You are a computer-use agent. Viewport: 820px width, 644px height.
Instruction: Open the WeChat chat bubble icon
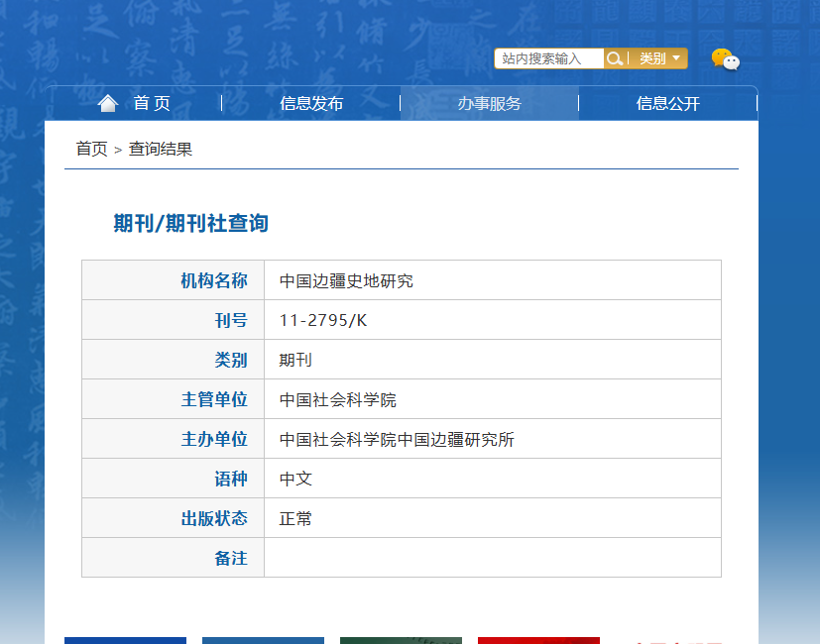pos(726,59)
